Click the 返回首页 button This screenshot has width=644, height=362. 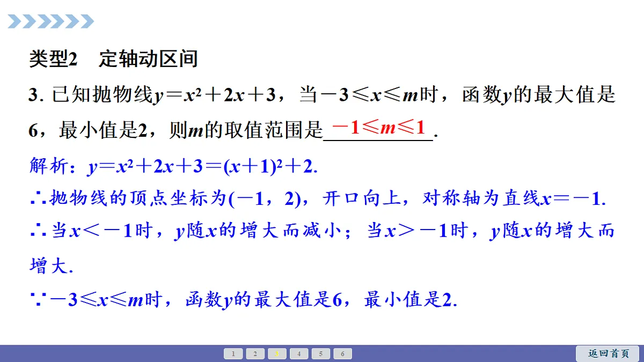(608, 353)
